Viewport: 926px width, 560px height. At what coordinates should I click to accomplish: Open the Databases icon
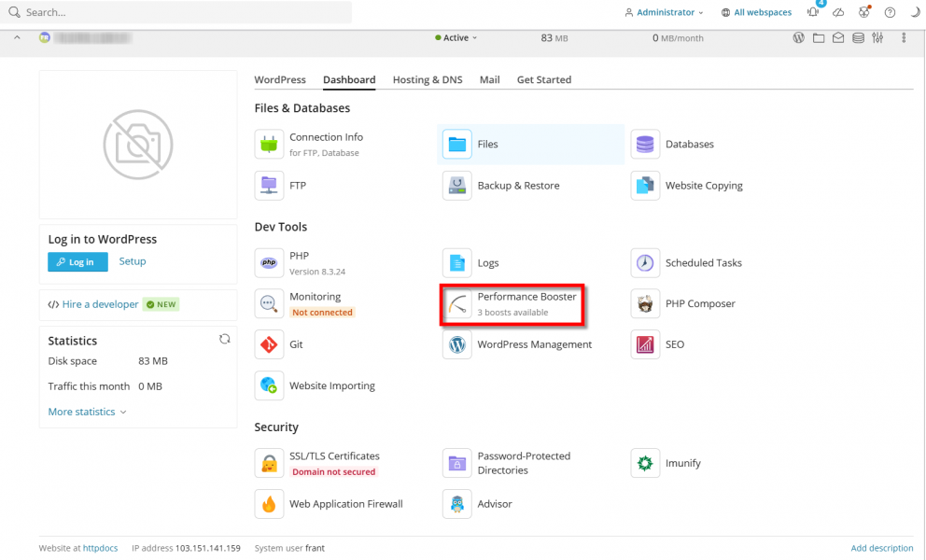(645, 144)
